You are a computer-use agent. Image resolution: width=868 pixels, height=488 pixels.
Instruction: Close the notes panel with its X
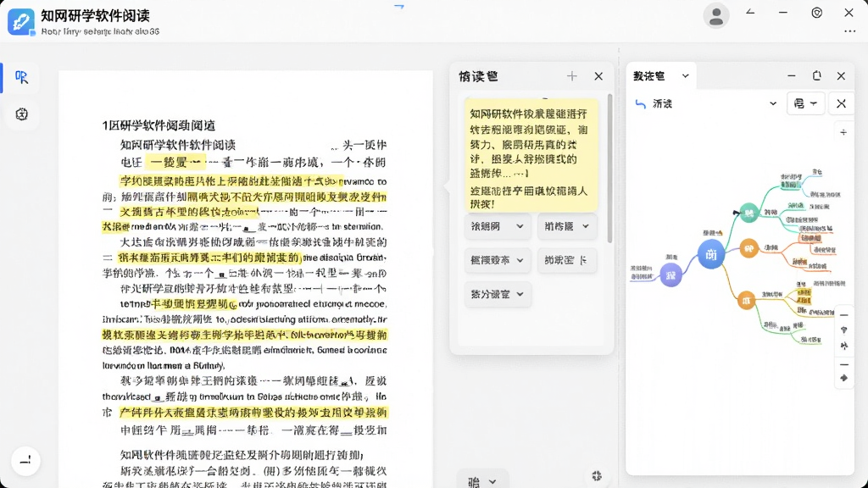pos(598,76)
